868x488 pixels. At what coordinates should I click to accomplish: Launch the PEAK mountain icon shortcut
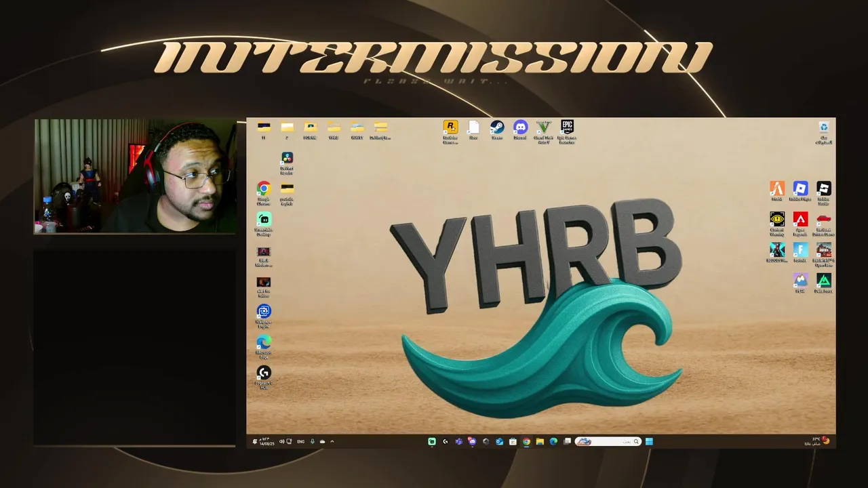800,283
